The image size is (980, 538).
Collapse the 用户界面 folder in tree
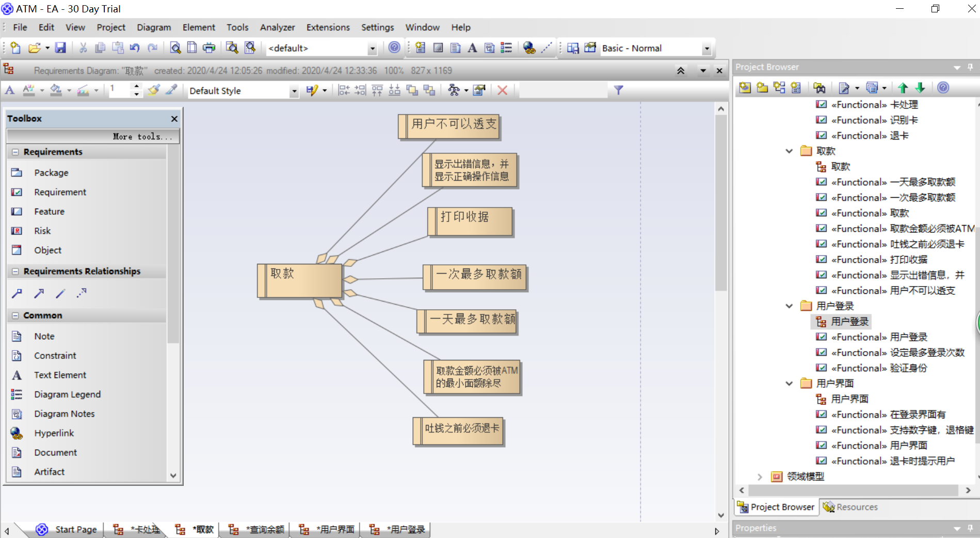pyautogui.click(x=789, y=383)
